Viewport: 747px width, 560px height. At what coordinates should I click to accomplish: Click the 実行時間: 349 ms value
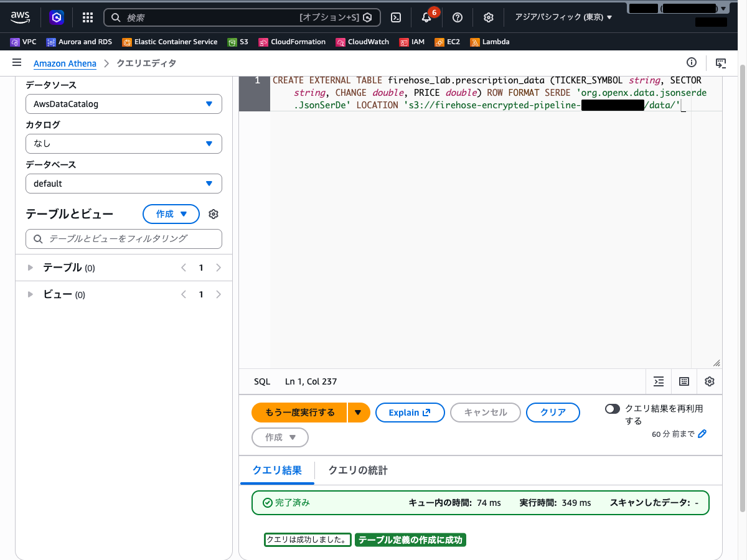point(555,503)
